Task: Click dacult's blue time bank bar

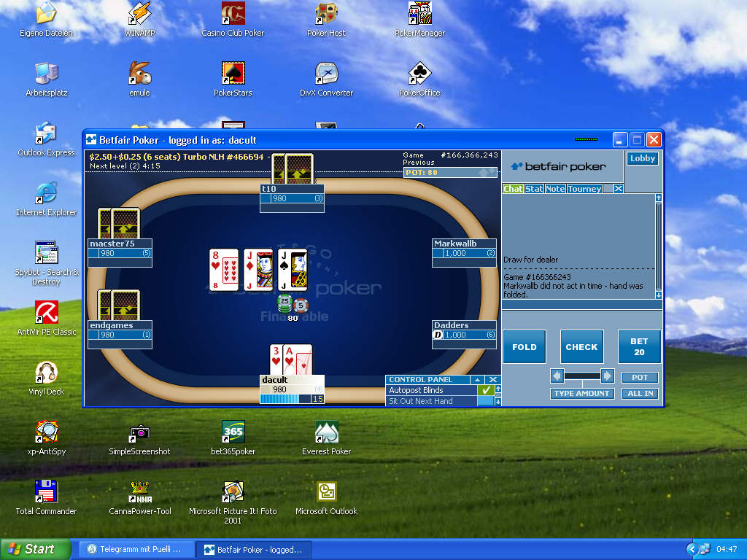Action: [x=285, y=399]
